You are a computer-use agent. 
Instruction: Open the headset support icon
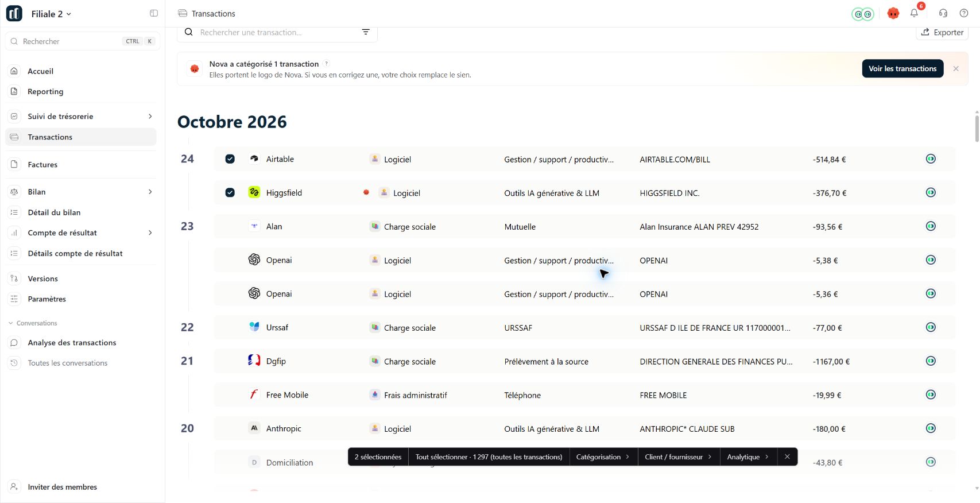tap(943, 13)
